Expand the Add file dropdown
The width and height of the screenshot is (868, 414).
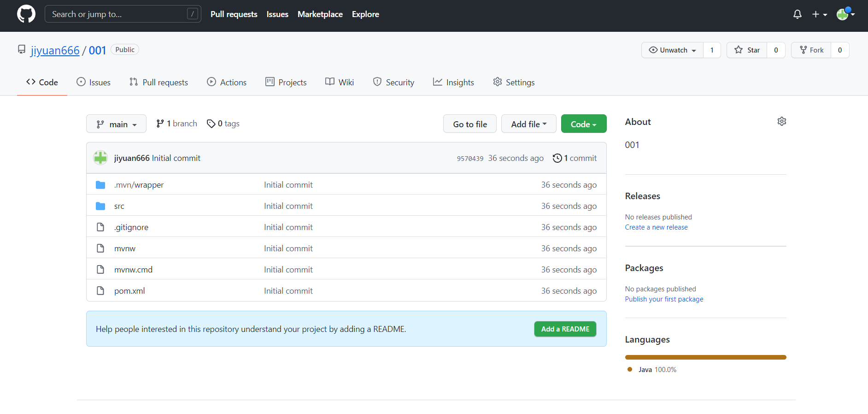point(529,124)
